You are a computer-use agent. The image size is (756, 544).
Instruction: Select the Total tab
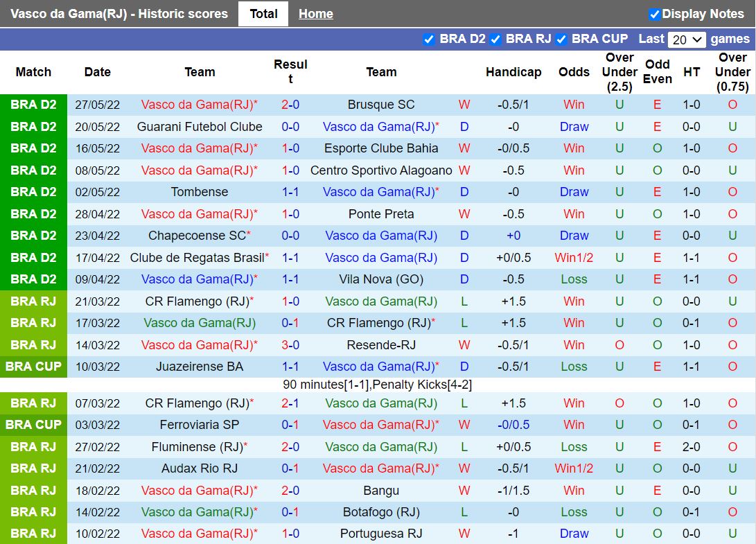point(263,14)
